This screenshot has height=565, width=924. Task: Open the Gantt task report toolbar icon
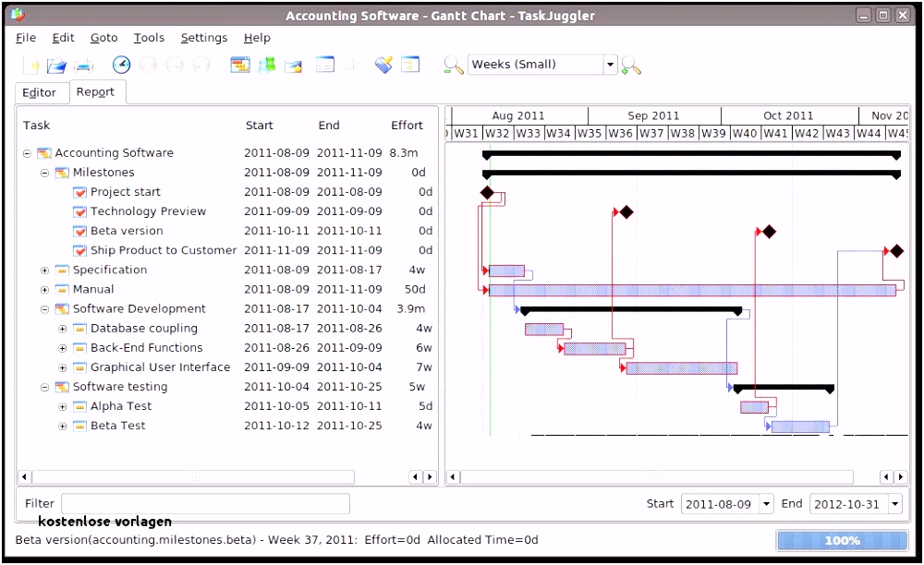(240, 65)
